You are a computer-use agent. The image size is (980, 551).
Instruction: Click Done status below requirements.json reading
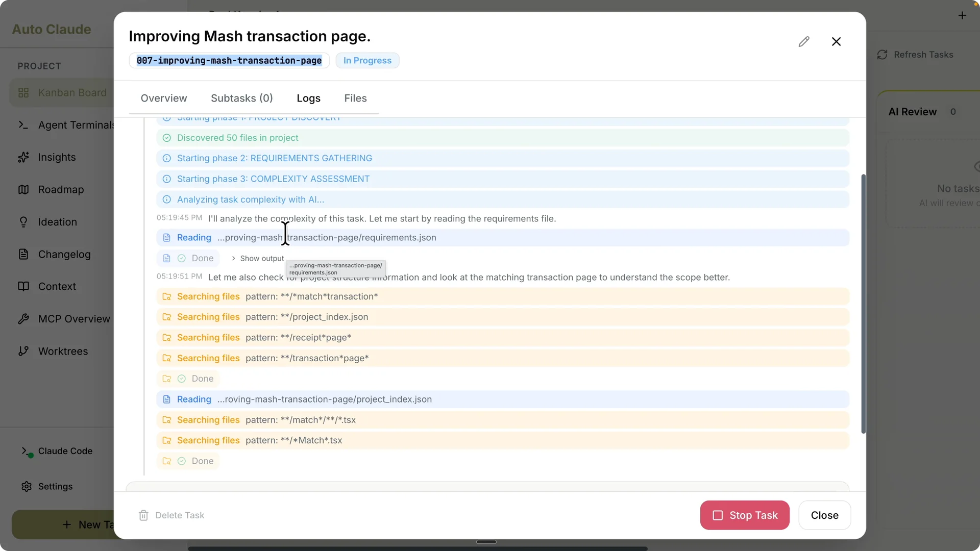[x=188, y=259]
